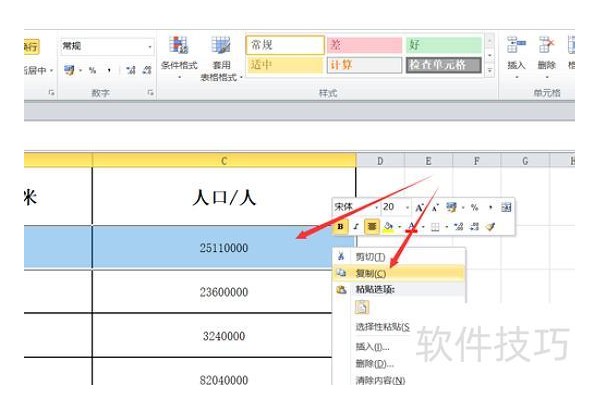Expand the font color dropdown arrow
This screenshot has width=600, height=400.
pos(423,227)
